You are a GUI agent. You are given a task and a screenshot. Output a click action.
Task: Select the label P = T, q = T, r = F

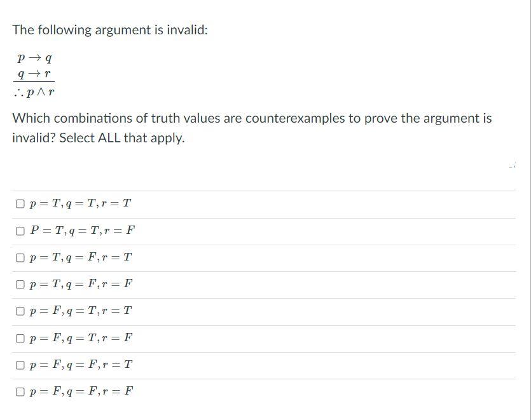pos(79,229)
